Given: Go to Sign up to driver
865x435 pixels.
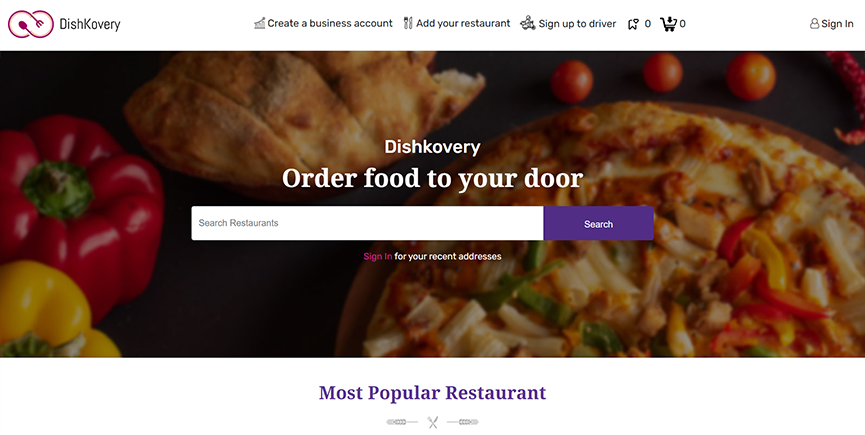Looking at the screenshot, I should pyautogui.click(x=577, y=24).
